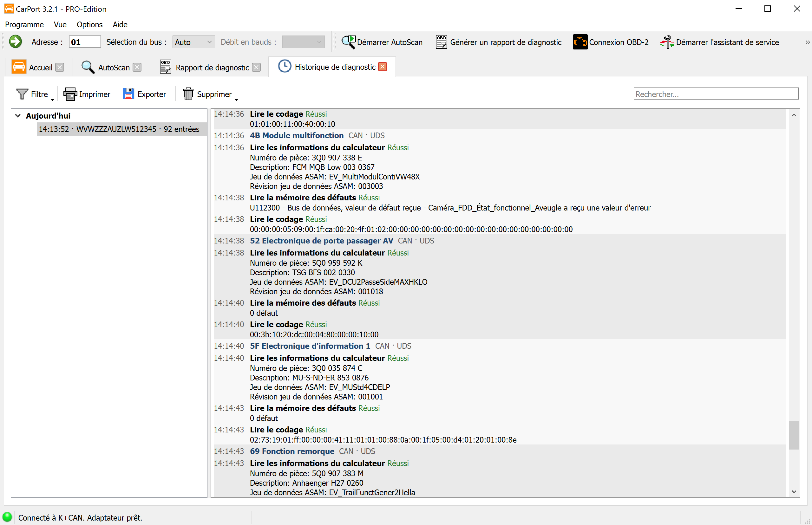
Task: Open Connexion OBD-2 engine icon
Action: (580, 42)
